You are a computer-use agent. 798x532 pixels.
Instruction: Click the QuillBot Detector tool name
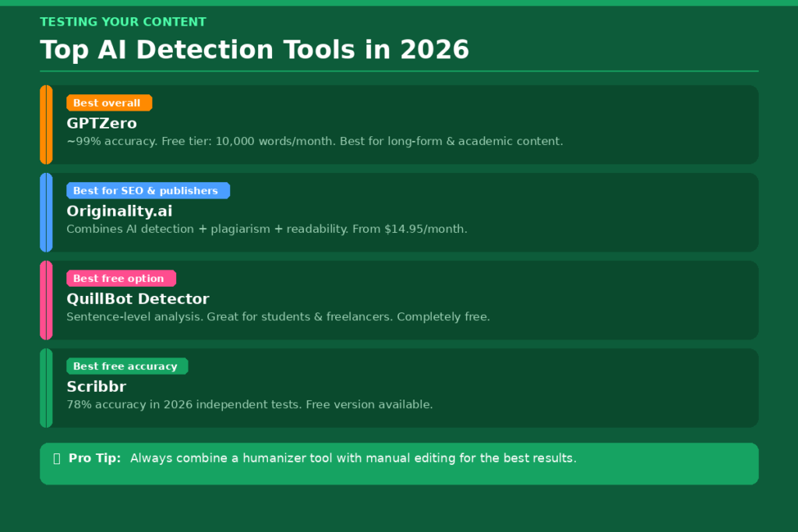point(138,298)
